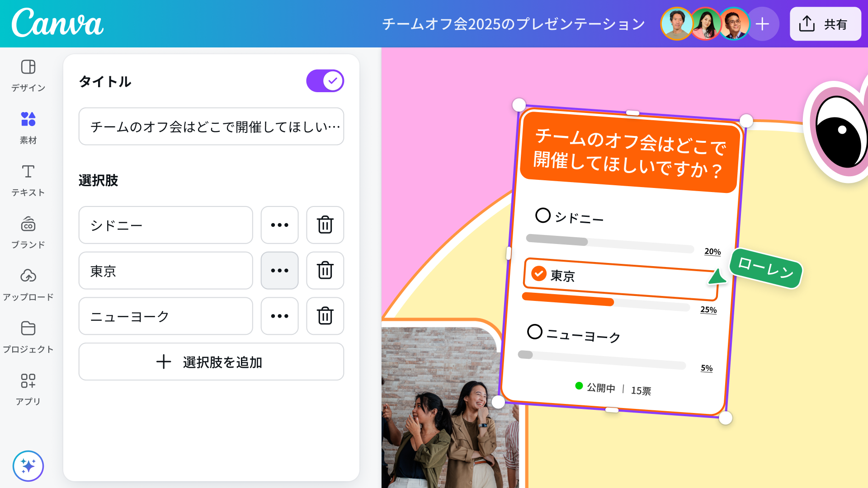Delete the ニューヨーク option with trash icon

click(325, 316)
